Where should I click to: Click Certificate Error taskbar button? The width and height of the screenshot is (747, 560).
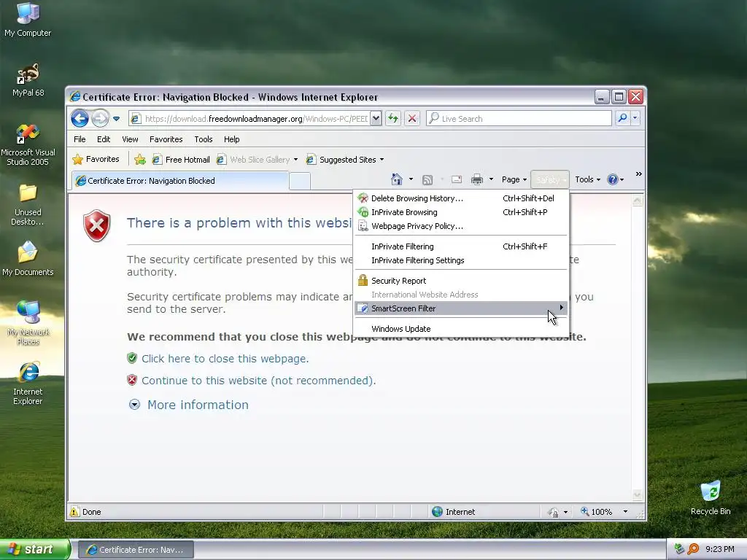[136, 550]
